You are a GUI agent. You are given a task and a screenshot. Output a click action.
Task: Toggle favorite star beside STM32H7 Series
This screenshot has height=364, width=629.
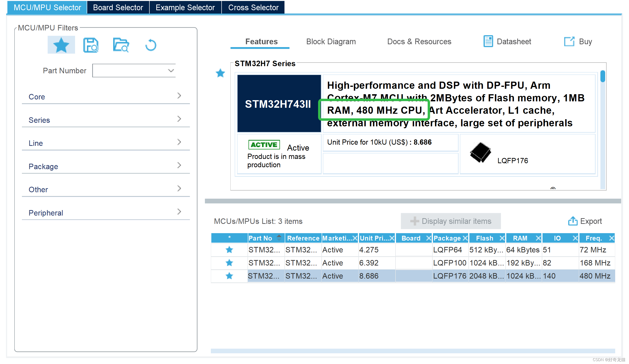point(220,73)
